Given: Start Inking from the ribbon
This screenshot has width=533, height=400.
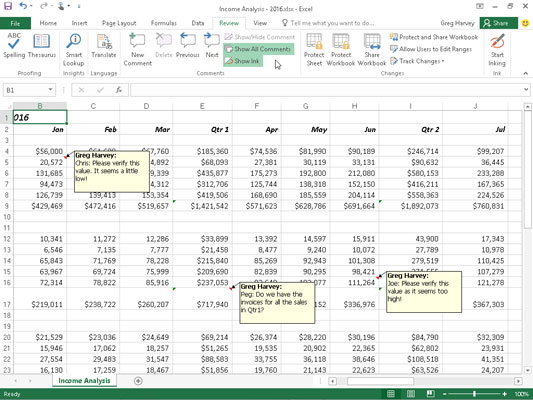Looking at the screenshot, I should [497, 50].
